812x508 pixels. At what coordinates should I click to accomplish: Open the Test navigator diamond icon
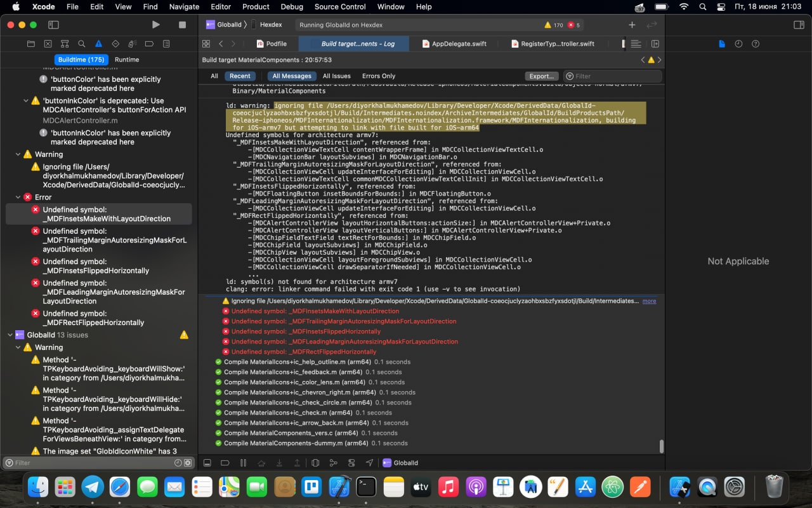115,44
